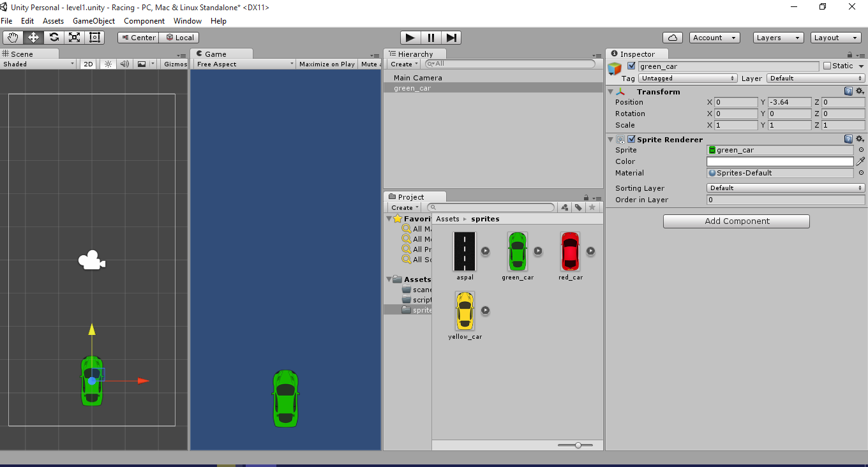868x467 pixels.
Task: Open the Tag dropdown
Action: coord(687,78)
